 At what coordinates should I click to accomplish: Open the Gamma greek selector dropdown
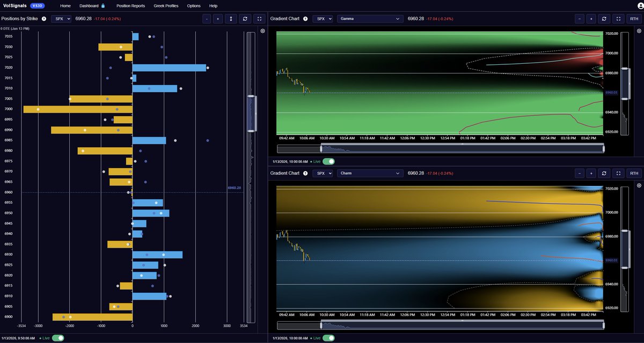[370, 19]
